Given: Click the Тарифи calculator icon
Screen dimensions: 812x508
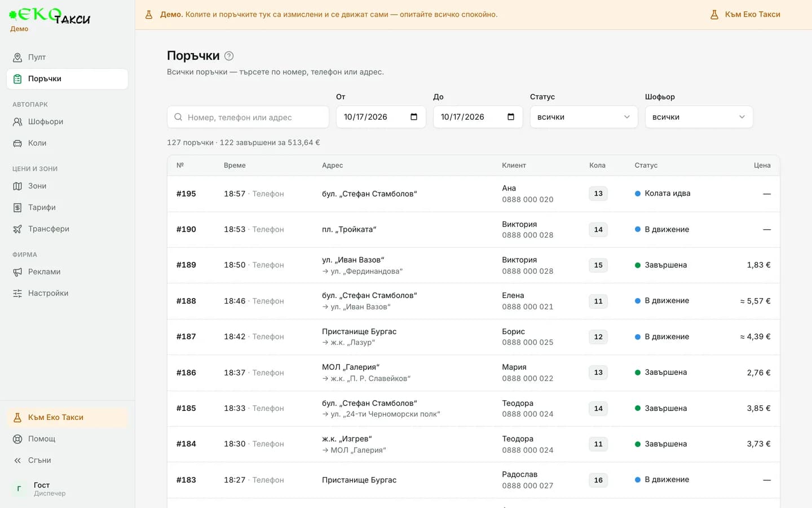Looking at the screenshot, I should click(17, 207).
